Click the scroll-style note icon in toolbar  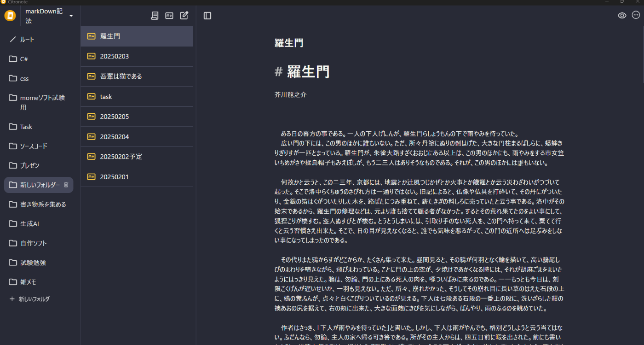155,16
